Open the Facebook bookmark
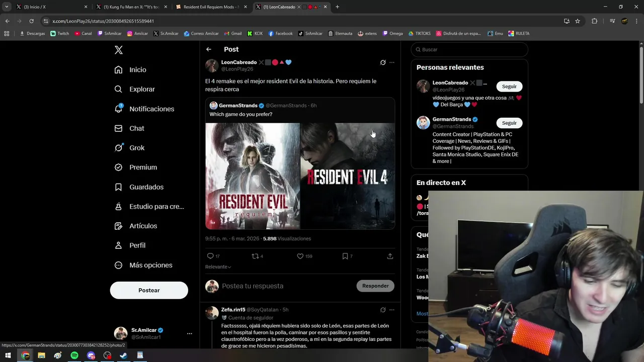Screen dimensions: 644x362 point(280,34)
